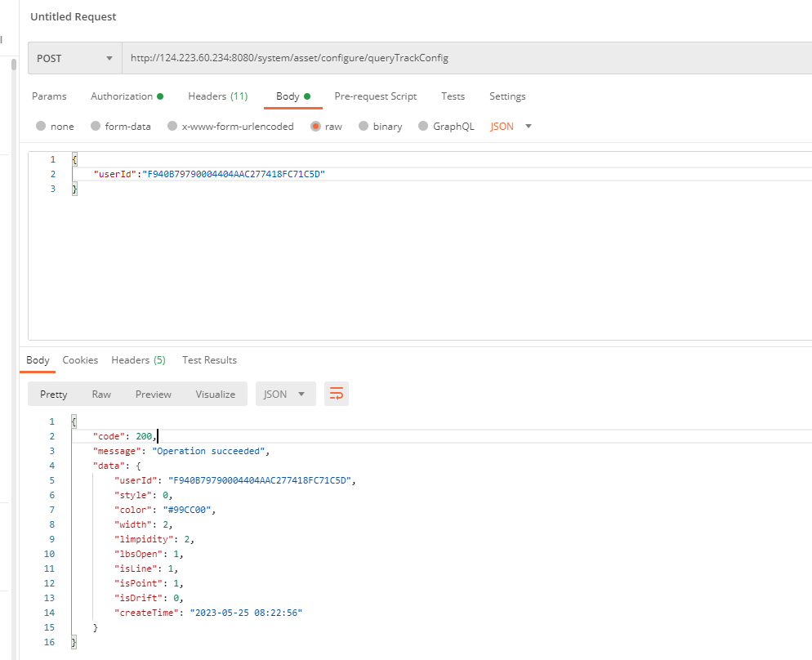Click the request URL input field
The height and width of the screenshot is (660, 812).
tap(457, 58)
